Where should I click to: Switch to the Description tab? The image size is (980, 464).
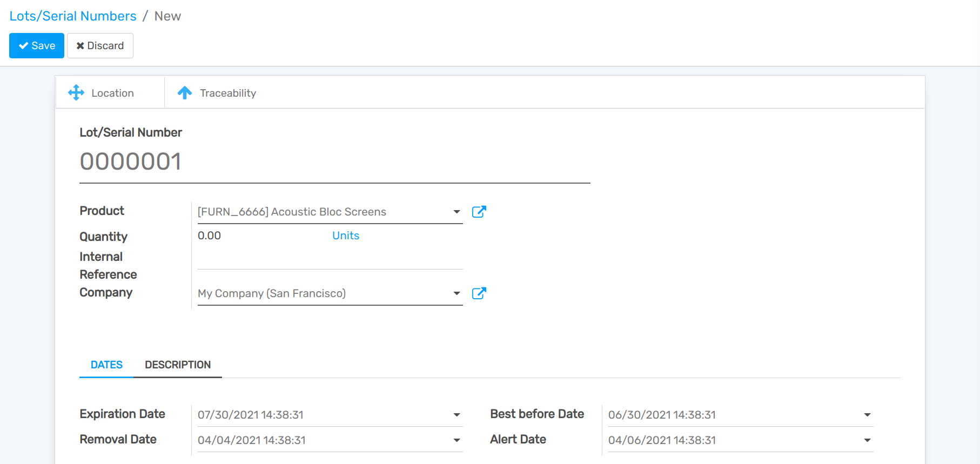coord(178,365)
